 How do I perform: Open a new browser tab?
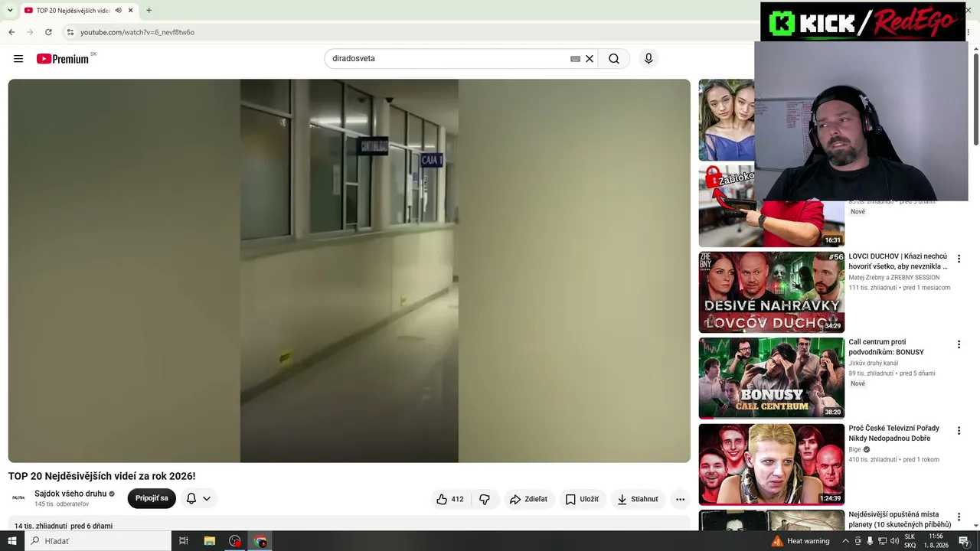pos(149,11)
